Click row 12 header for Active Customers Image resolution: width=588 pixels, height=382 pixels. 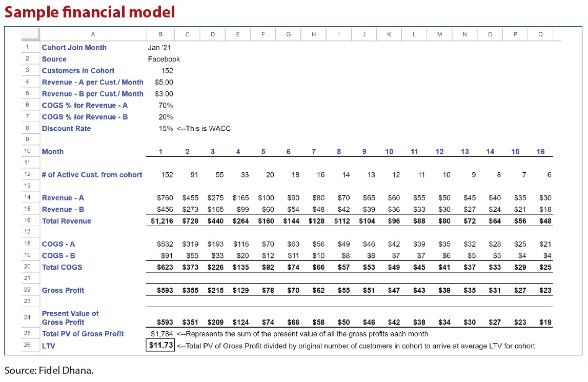pyautogui.click(x=27, y=174)
